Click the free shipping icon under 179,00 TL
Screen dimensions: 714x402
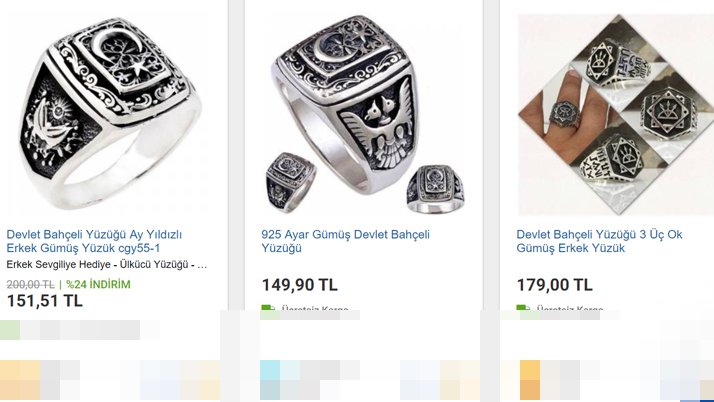point(522,310)
